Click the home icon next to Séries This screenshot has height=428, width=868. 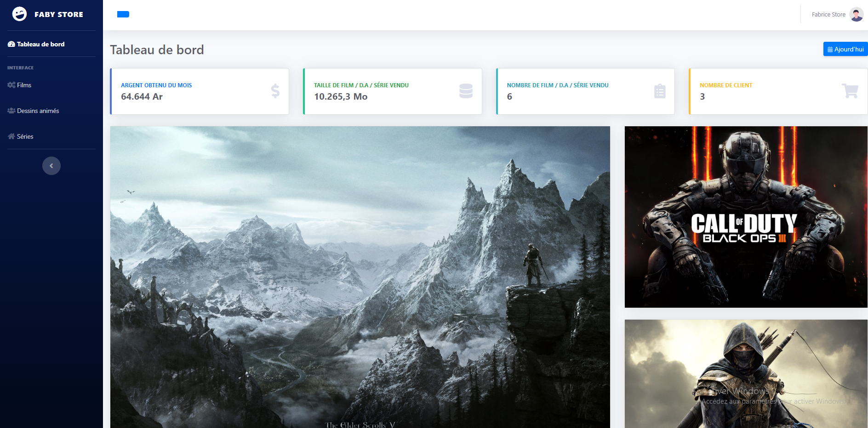11,136
